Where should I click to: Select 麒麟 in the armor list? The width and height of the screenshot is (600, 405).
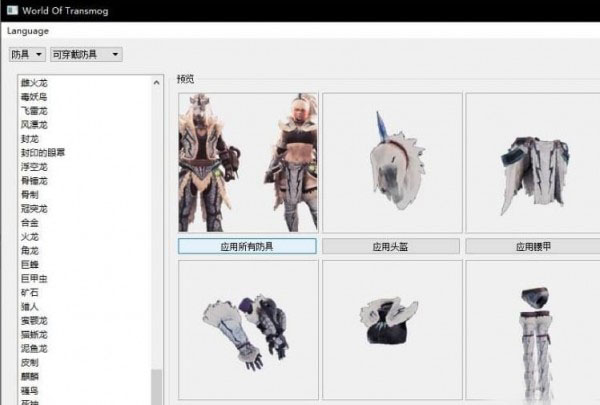(30, 376)
